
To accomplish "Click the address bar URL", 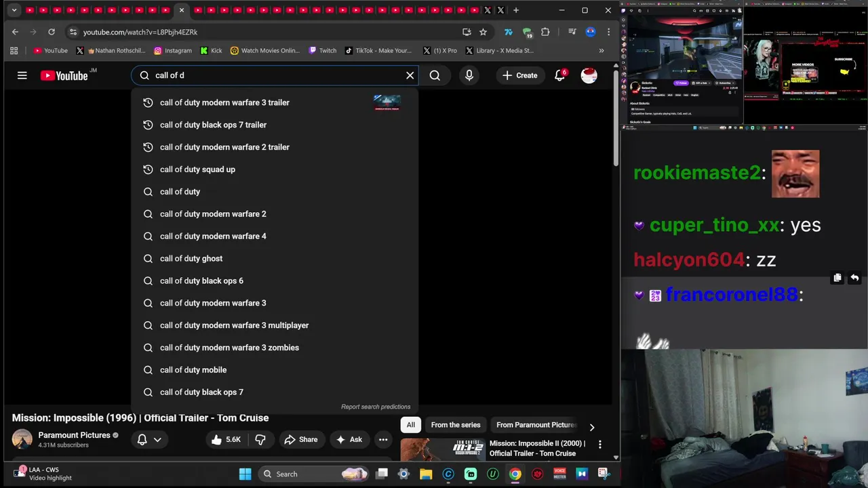I will pyautogui.click(x=140, y=32).
